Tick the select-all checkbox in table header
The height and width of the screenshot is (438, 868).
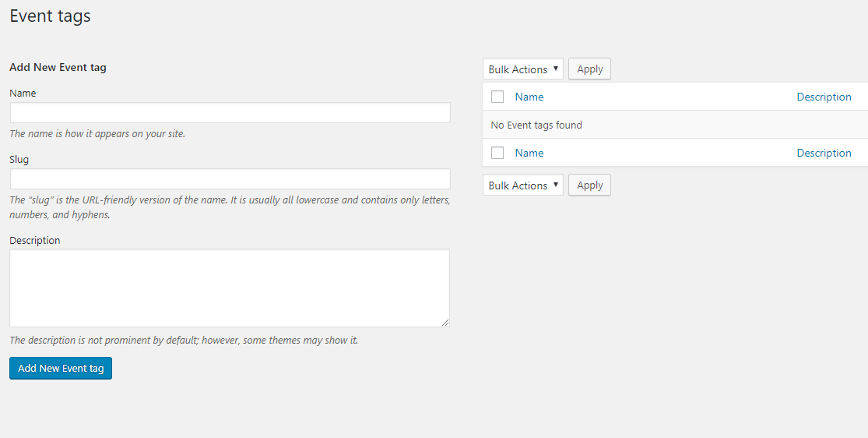coord(497,97)
